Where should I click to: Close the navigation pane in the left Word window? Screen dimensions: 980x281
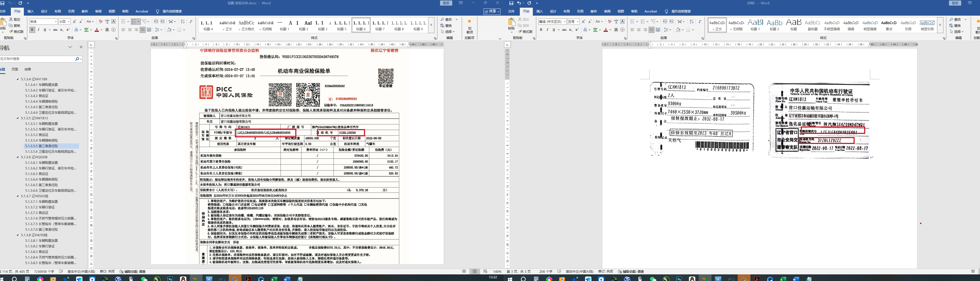click(x=81, y=47)
